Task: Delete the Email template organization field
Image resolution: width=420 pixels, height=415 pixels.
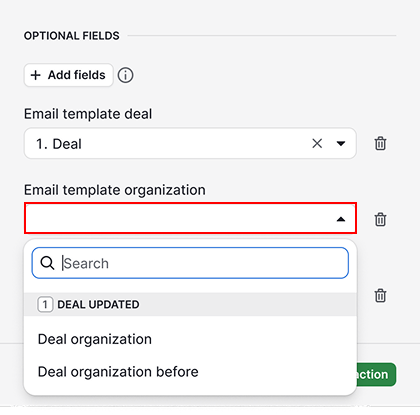Action: (380, 219)
